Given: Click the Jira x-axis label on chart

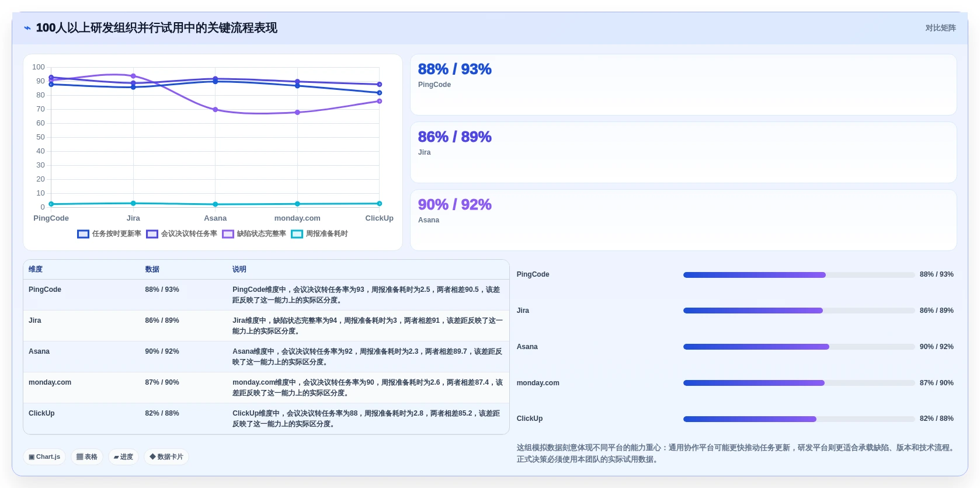Looking at the screenshot, I should click(x=133, y=218).
